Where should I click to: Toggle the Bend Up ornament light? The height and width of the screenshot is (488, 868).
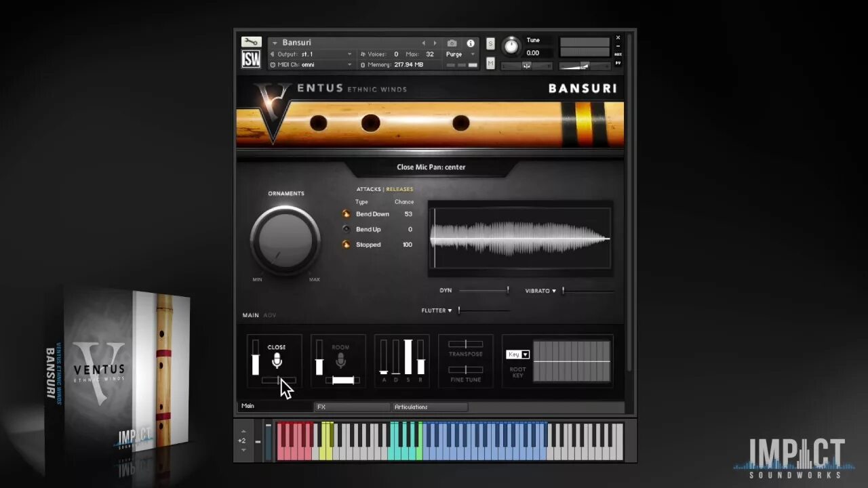tap(347, 229)
